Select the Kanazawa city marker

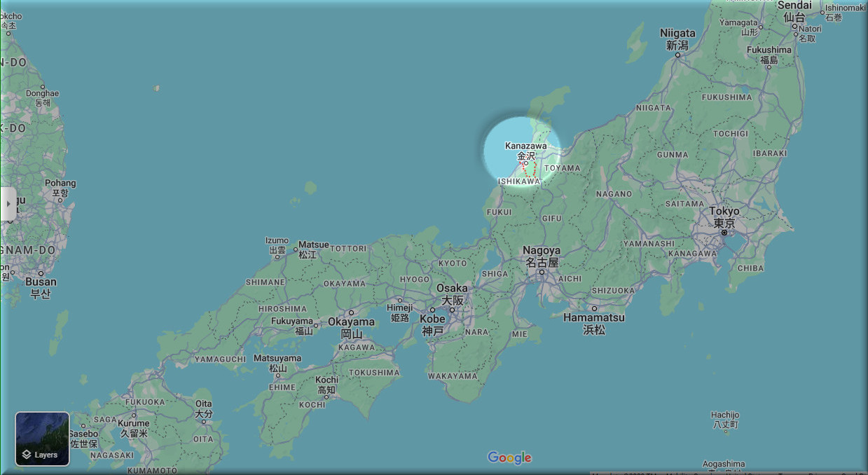pos(526,164)
